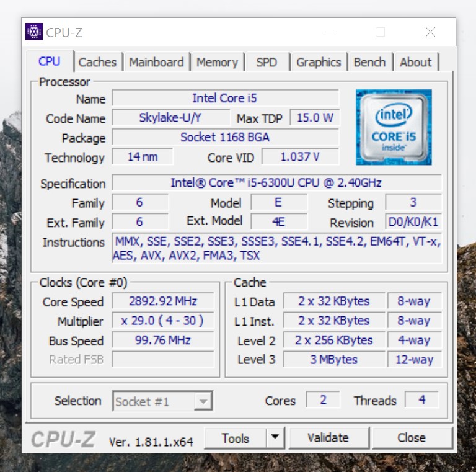Click the Ext. Family value 6
This screenshot has width=476, height=472.
pos(140,221)
